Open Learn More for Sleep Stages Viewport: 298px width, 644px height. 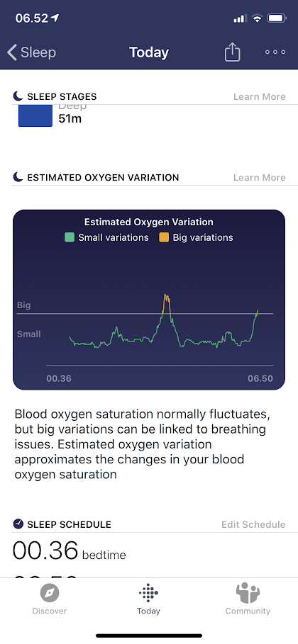tap(259, 96)
